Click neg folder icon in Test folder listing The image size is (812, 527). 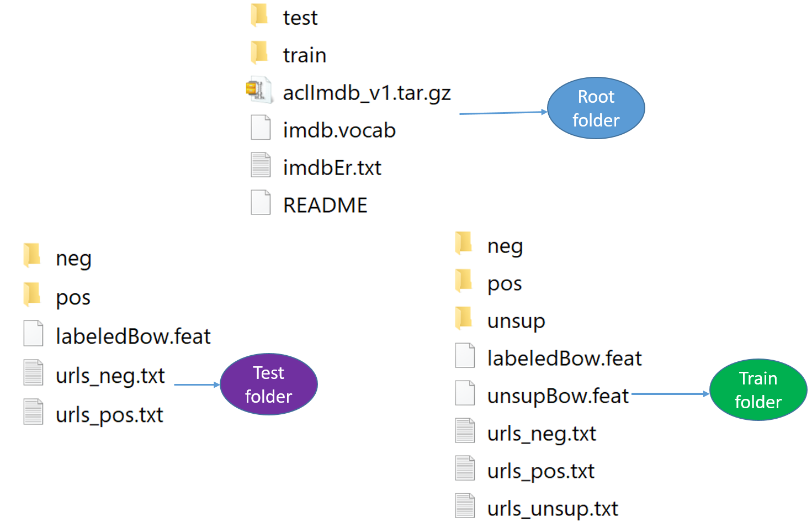click(x=33, y=256)
